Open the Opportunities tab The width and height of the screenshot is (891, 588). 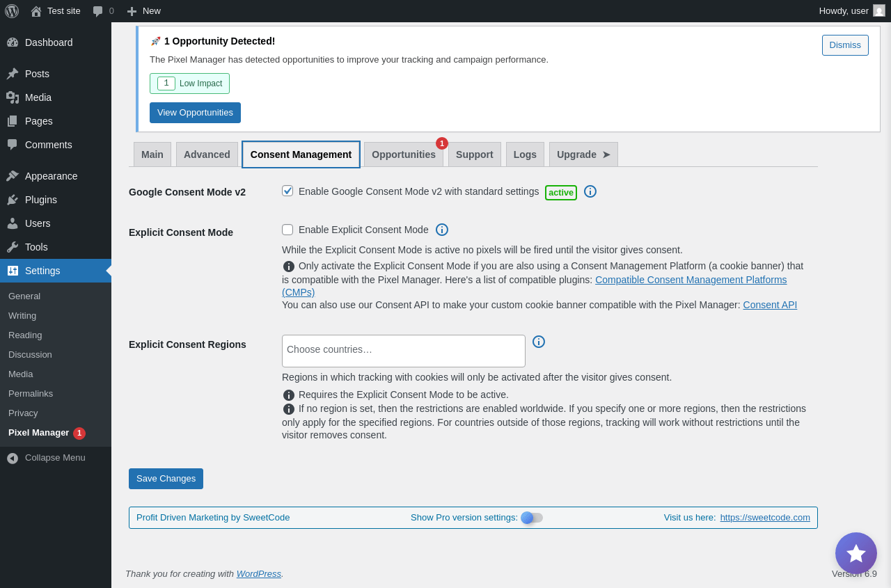(404, 154)
